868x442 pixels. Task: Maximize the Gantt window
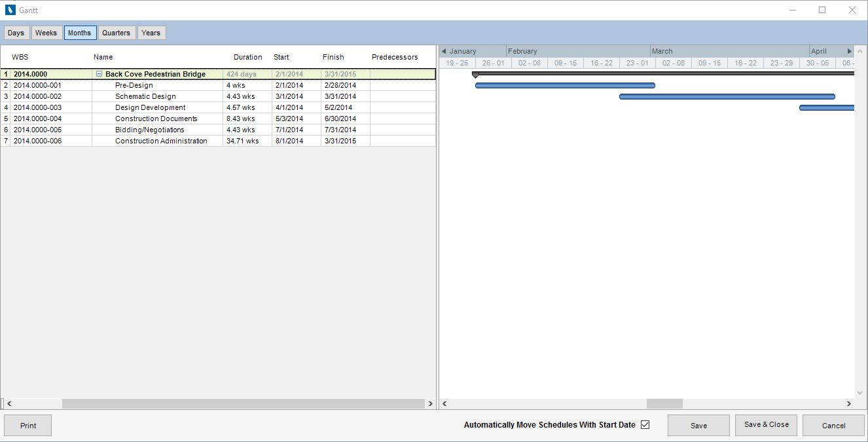(x=822, y=10)
